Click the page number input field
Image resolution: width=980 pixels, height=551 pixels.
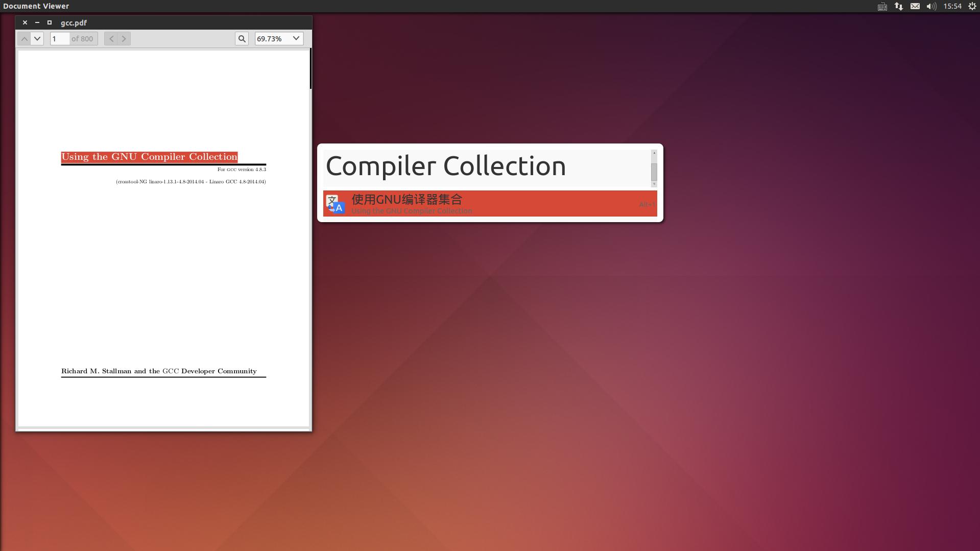[60, 39]
